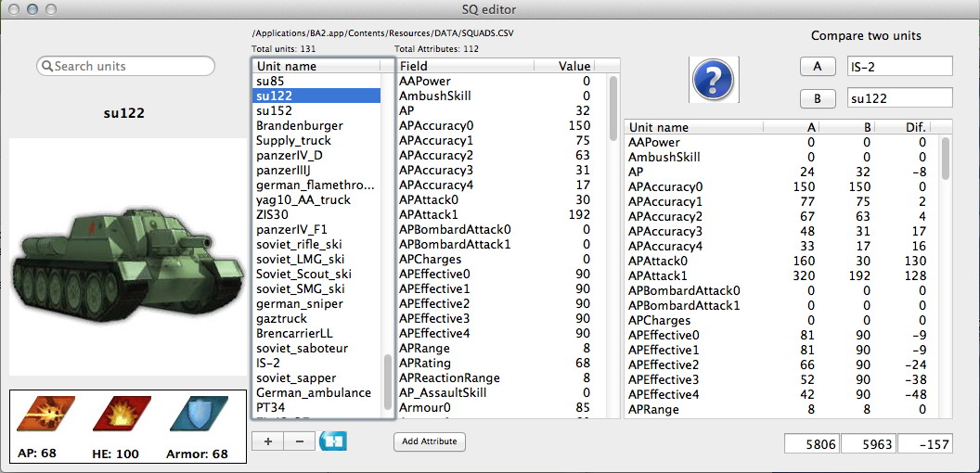Click the blue save disk icon
This screenshot has width=980, height=473.
[x=332, y=441]
